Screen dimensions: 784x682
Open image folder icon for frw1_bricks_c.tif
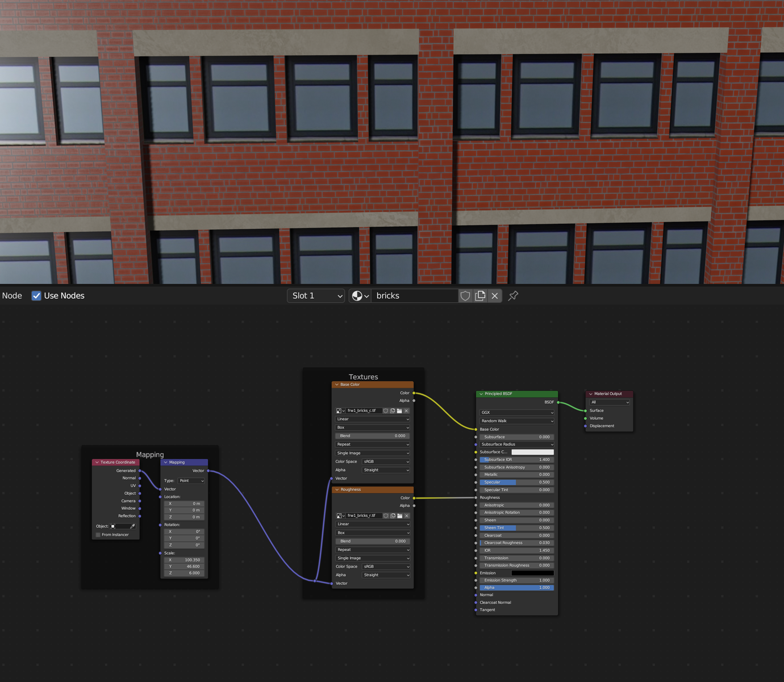[x=399, y=411]
